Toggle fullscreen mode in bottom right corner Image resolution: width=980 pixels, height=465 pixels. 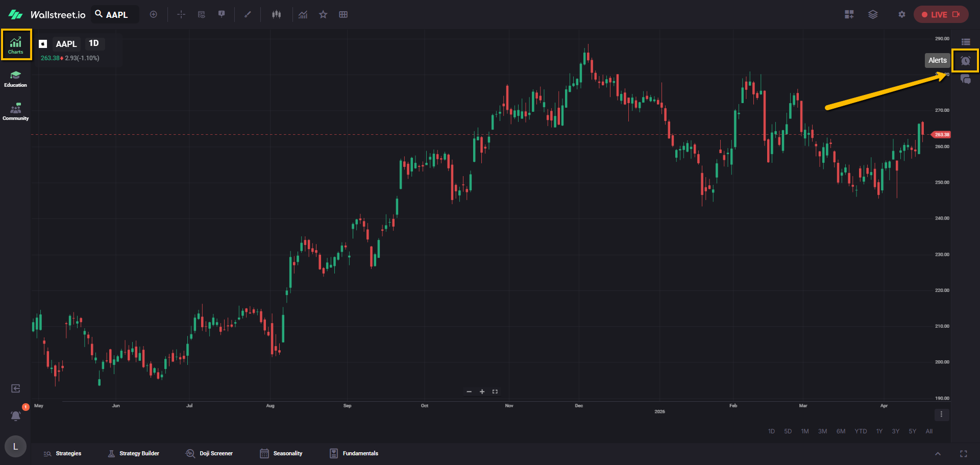pyautogui.click(x=963, y=454)
